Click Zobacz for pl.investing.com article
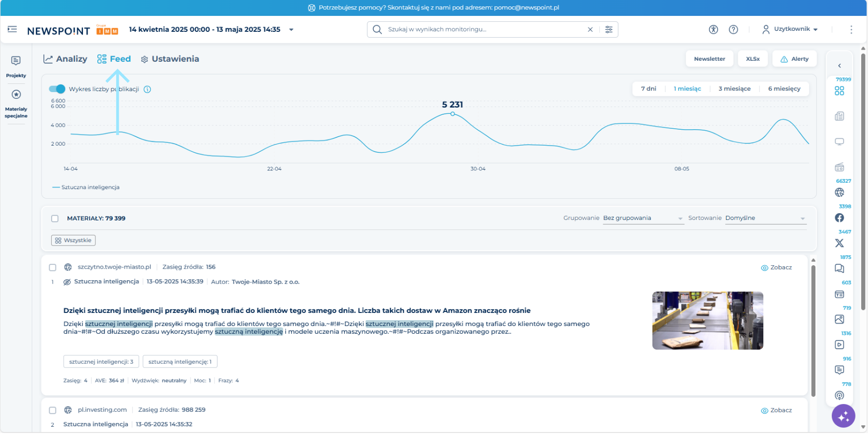 [776, 410]
